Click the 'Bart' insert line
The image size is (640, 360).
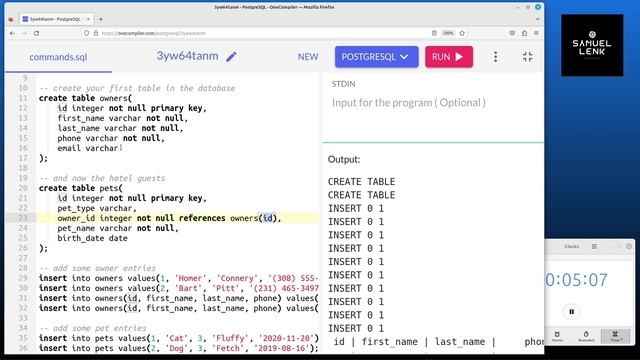pyautogui.click(x=179, y=288)
